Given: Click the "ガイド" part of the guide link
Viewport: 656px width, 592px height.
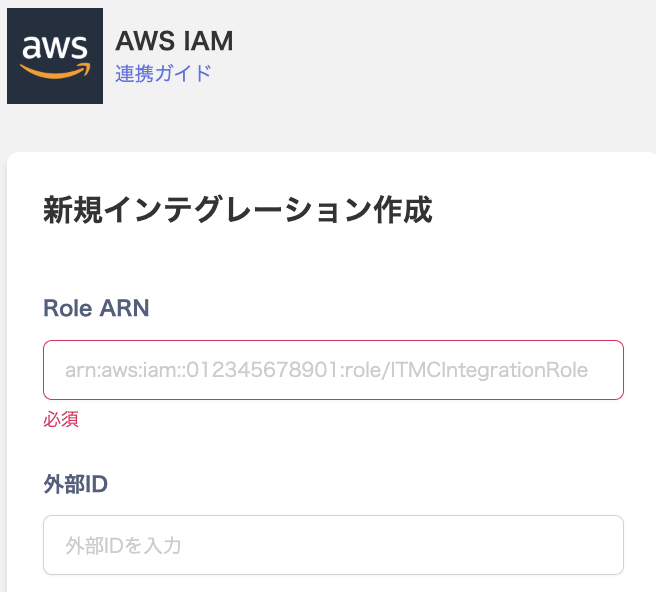Looking at the screenshot, I should (188, 73).
